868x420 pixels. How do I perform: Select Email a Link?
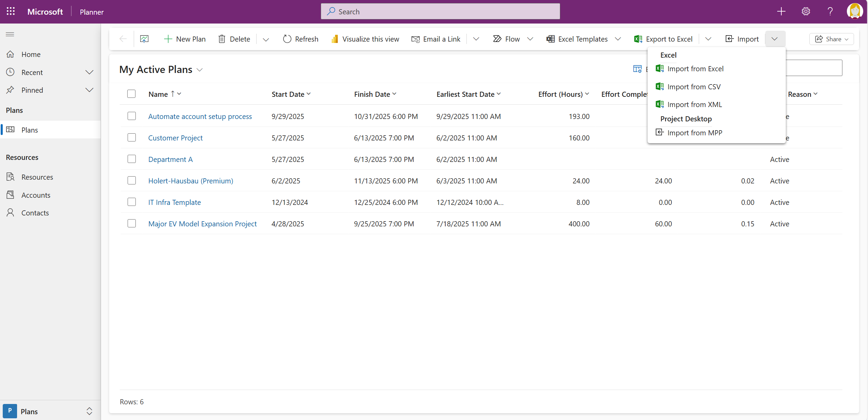(436, 39)
